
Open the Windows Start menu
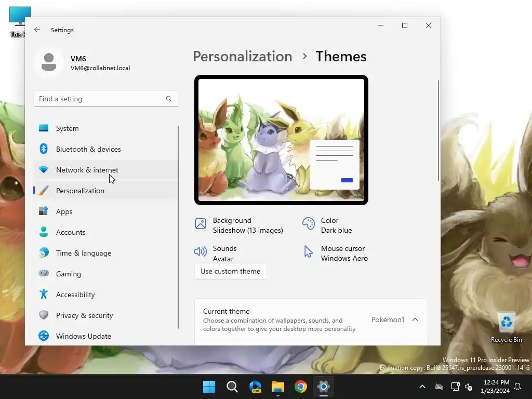pos(209,387)
